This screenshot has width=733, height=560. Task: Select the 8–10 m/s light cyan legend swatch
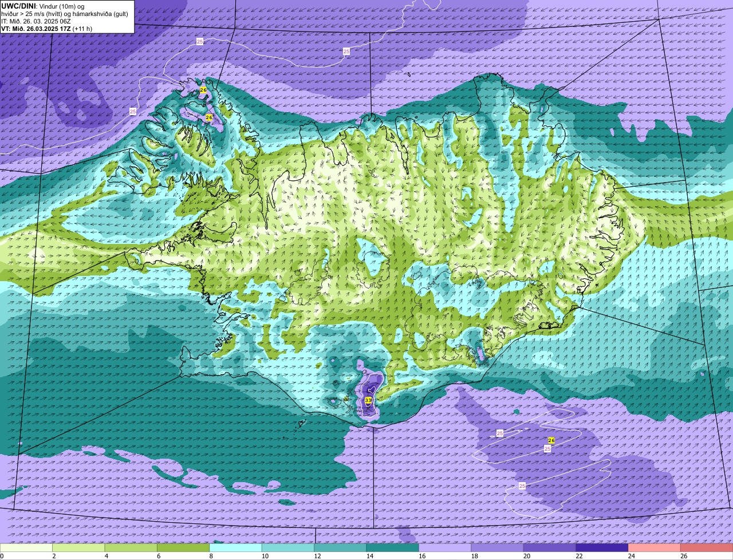[235, 548]
